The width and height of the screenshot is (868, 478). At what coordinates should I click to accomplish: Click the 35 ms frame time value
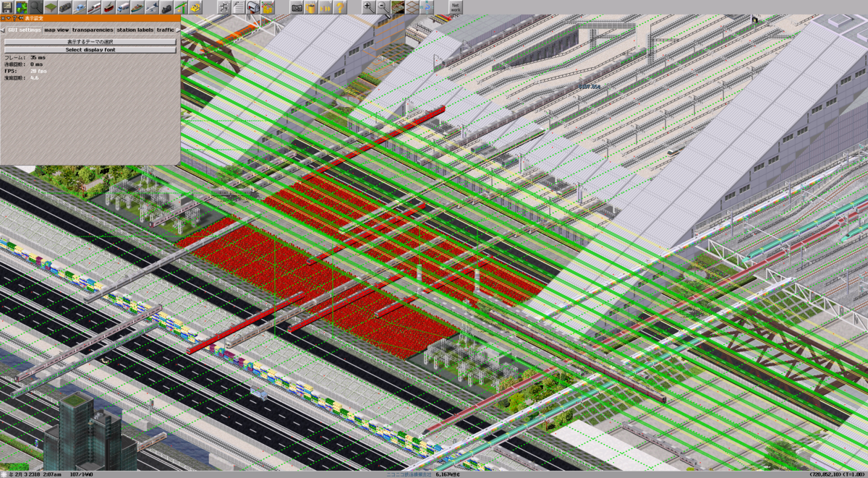38,57
